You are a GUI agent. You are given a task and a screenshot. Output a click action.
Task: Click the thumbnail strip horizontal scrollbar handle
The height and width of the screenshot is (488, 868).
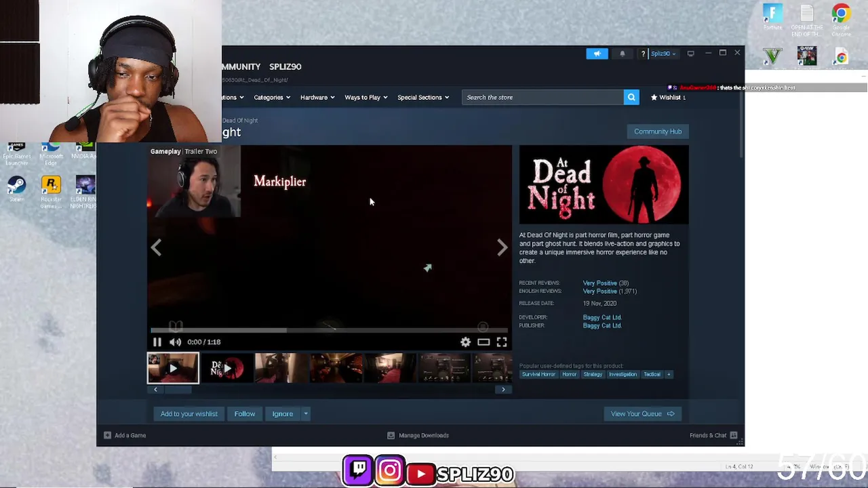click(x=178, y=390)
